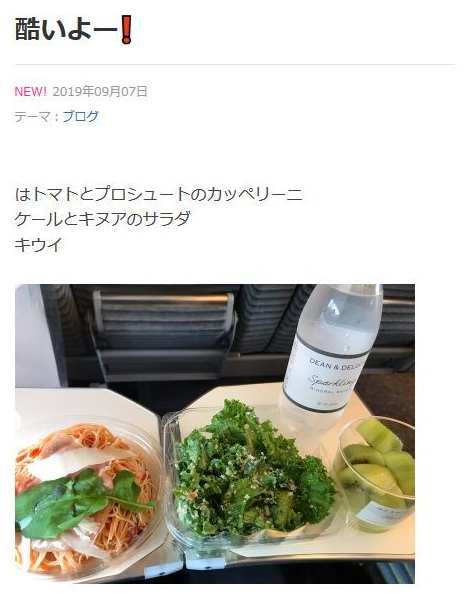The image size is (471, 601).
Task: Click the red exclamation mark emoji in title
Action: tap(126, 30)
